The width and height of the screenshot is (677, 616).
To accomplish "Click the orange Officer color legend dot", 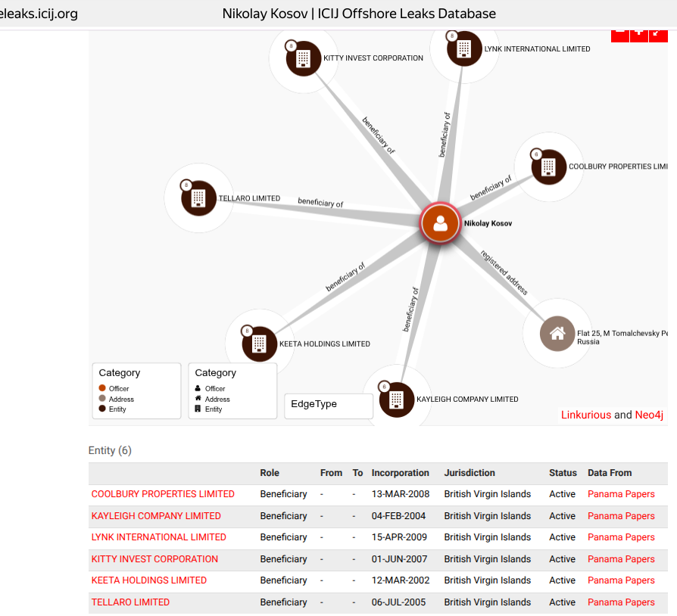I will click(x=102, y=388).
